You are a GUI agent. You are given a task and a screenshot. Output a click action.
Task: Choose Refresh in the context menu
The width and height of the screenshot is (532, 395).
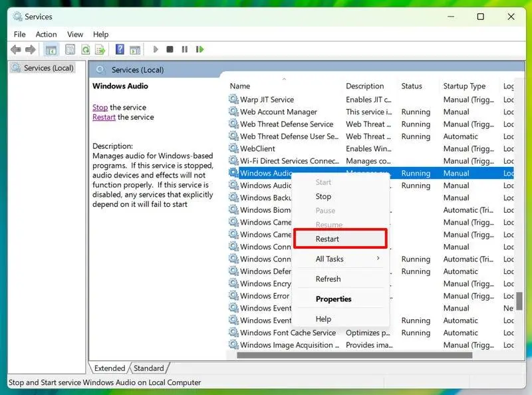[x=340, y=279]
